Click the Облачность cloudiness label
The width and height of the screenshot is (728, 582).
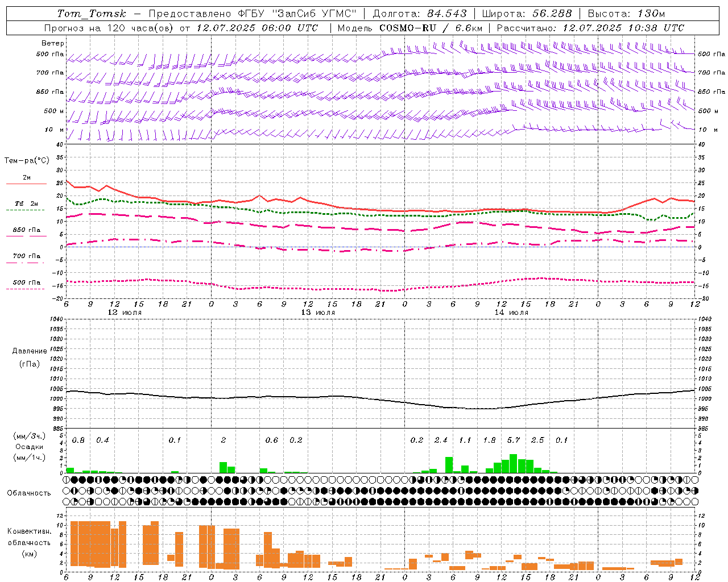pos(29,493)
